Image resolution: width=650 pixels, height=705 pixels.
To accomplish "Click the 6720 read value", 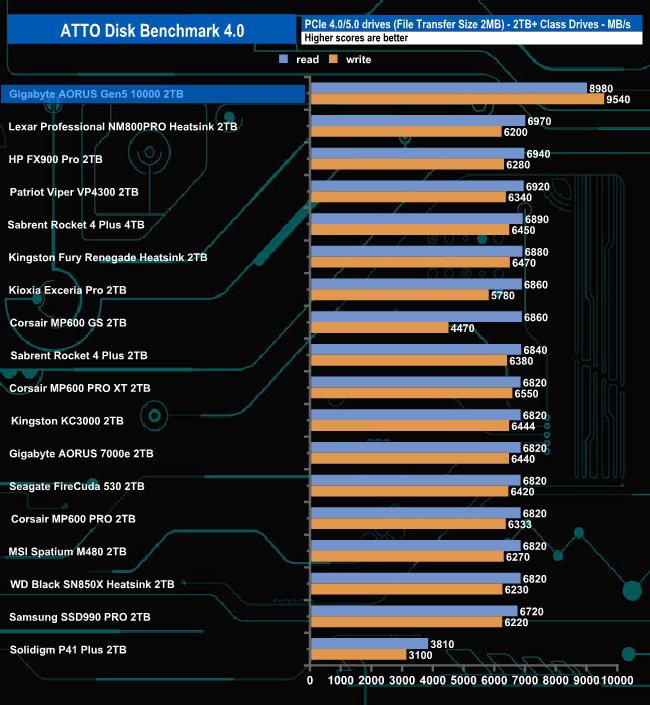I will [531, 611].
